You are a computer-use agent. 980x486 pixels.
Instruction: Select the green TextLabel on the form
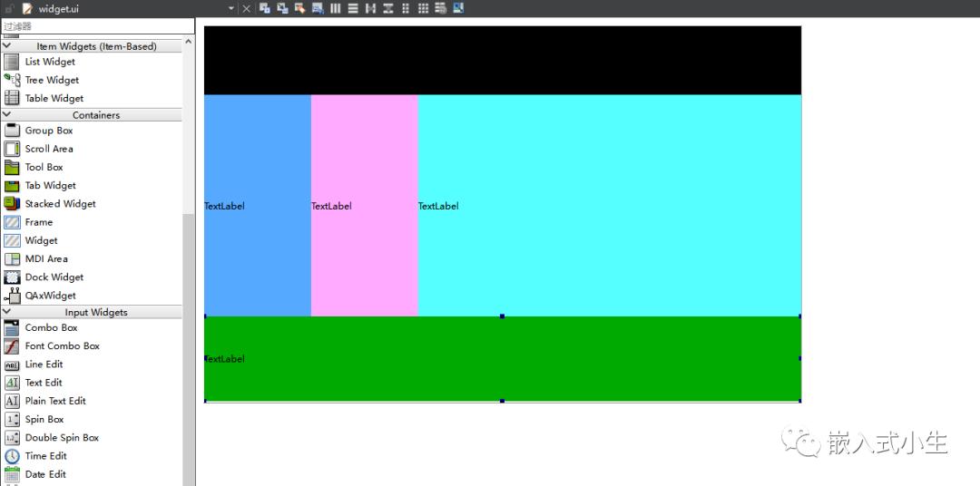click(503, 358)
